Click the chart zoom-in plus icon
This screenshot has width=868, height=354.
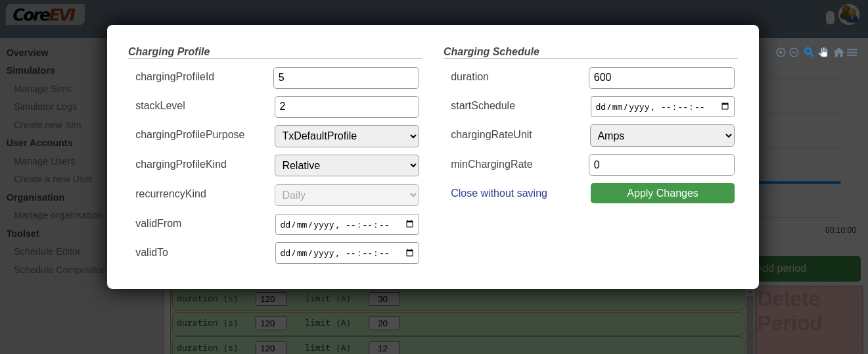pyautogui.click(x=781, y=52)
